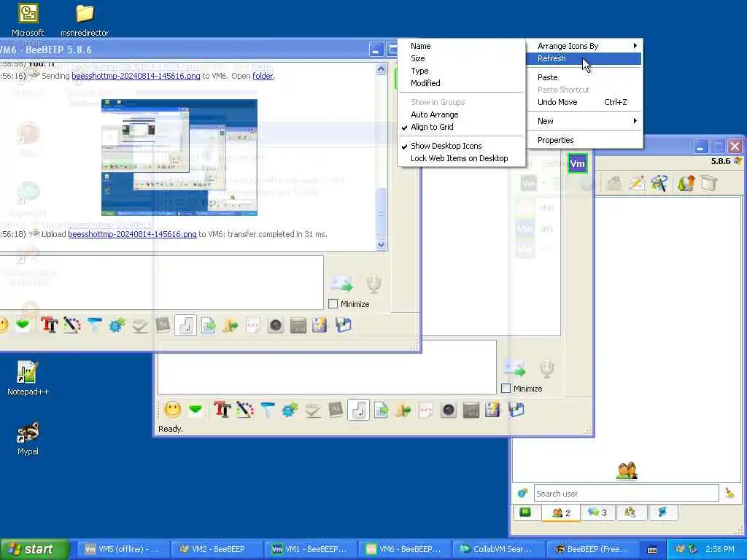Click the shared box icon ending the front chat toolbar

516,410
